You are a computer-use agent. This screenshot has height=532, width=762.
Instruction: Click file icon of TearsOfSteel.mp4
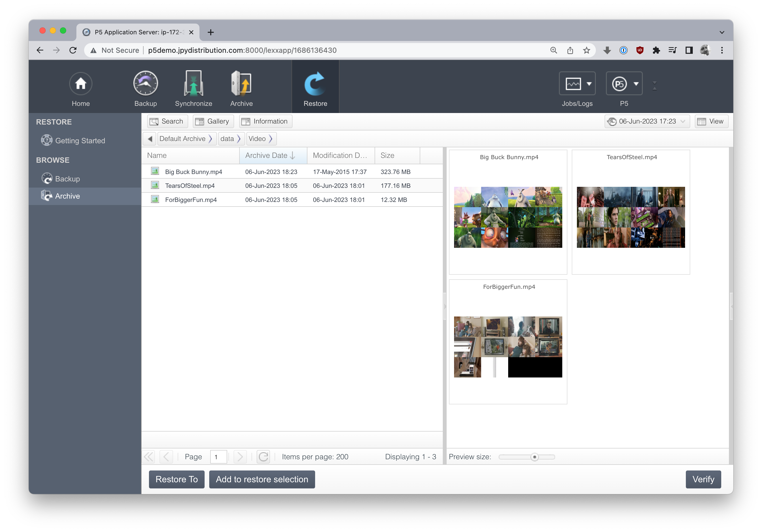pos(155,185)
